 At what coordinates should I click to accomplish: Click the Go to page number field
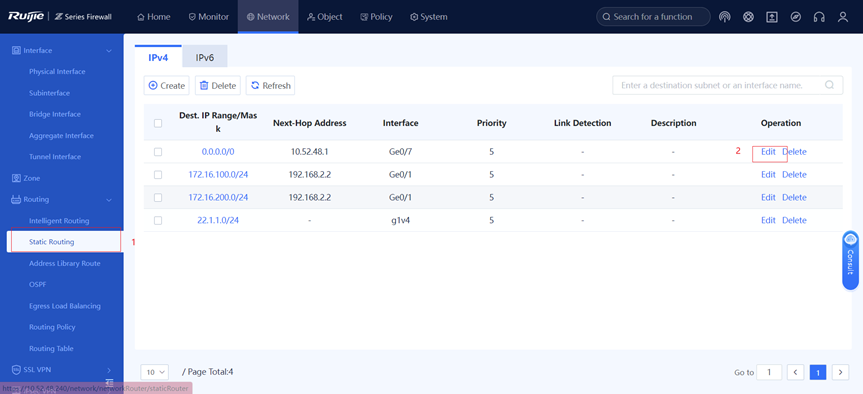click(x=769, y=373)
